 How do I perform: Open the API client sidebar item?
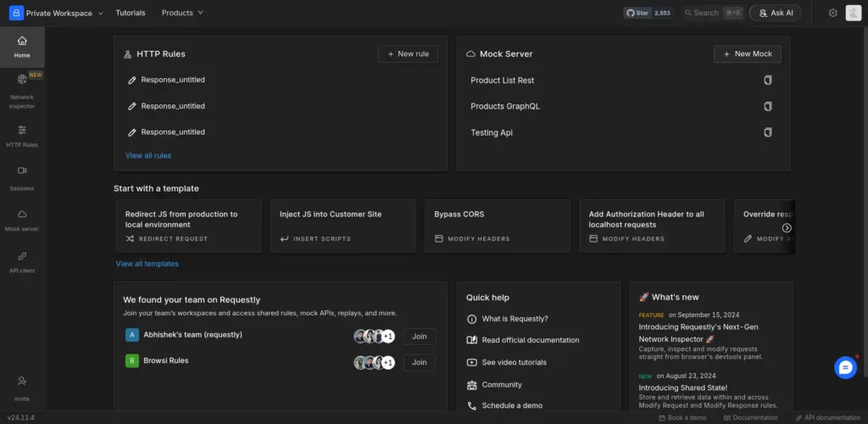pos(22,262)
